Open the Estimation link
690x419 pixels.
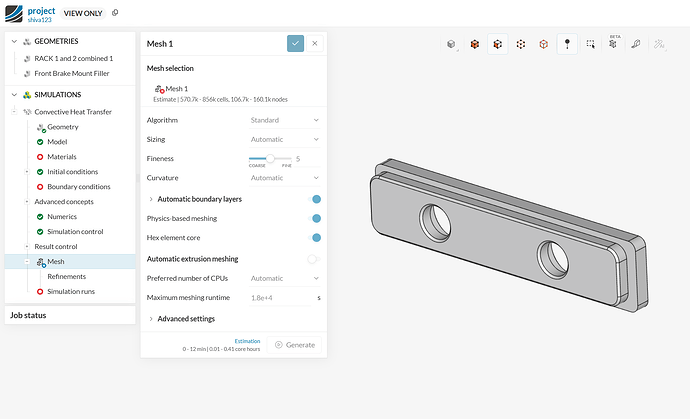pyautogui.click(x=247, y=341)
